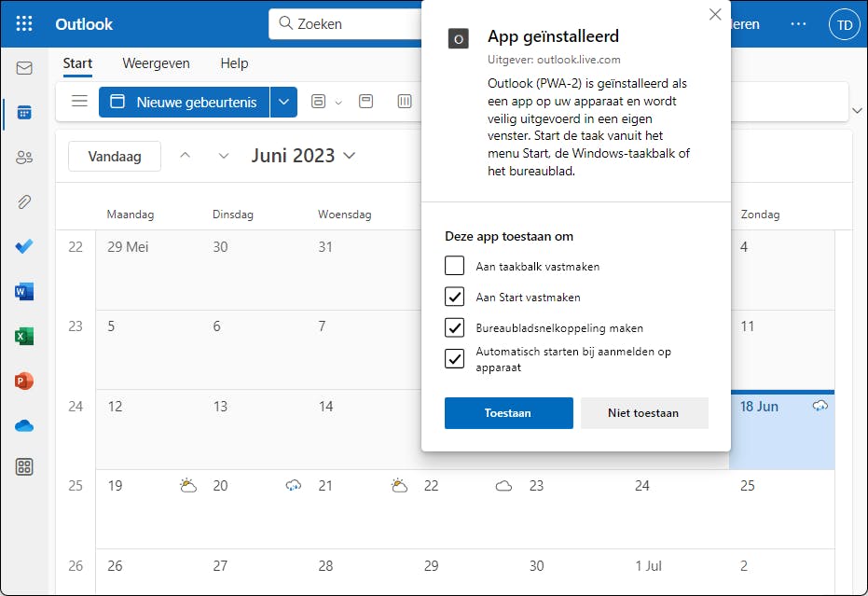Viewport: 868px width, 596px height.
Task: Expand the 'Nieuwe gebeurtenis' dropdown arrow
Action: click(283, 102)
